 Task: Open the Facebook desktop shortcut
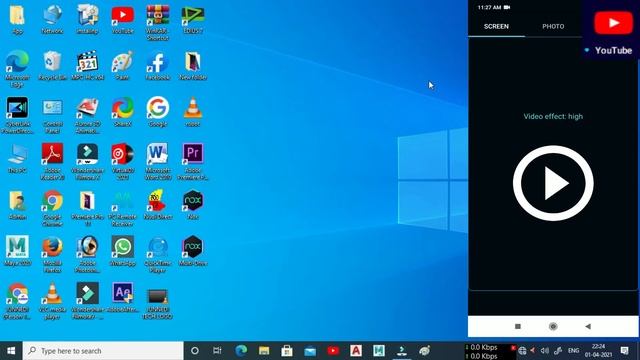click(158, 65)
